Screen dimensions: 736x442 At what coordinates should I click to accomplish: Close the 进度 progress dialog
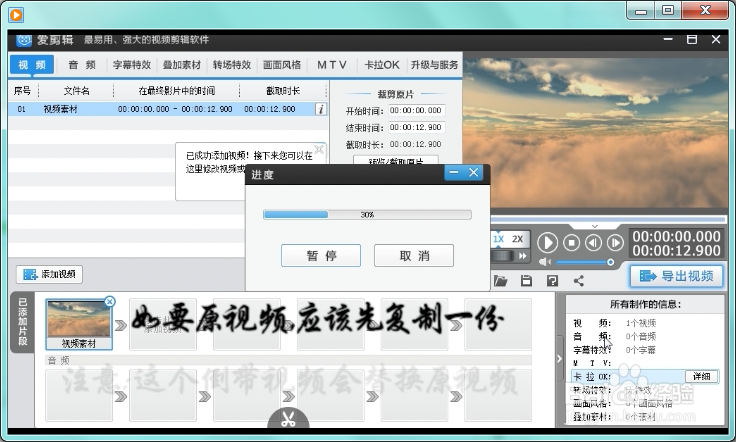tap(474, 173)
